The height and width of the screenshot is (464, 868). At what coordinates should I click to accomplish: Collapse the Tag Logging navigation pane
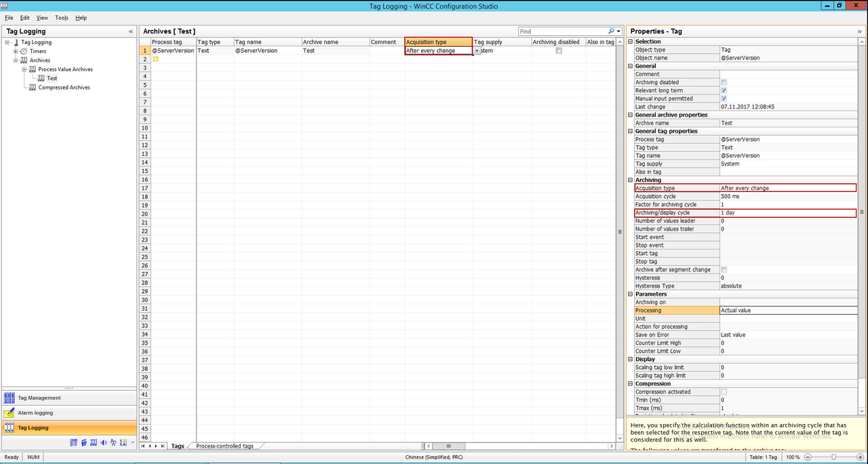point(131,31)
